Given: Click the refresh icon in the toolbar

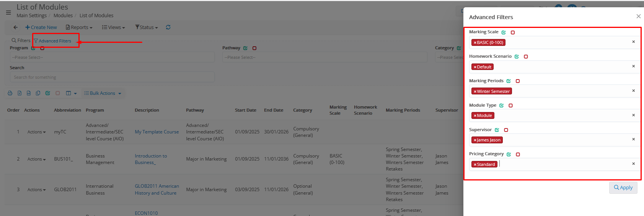Looking at the screenshot, I should 168,27.
